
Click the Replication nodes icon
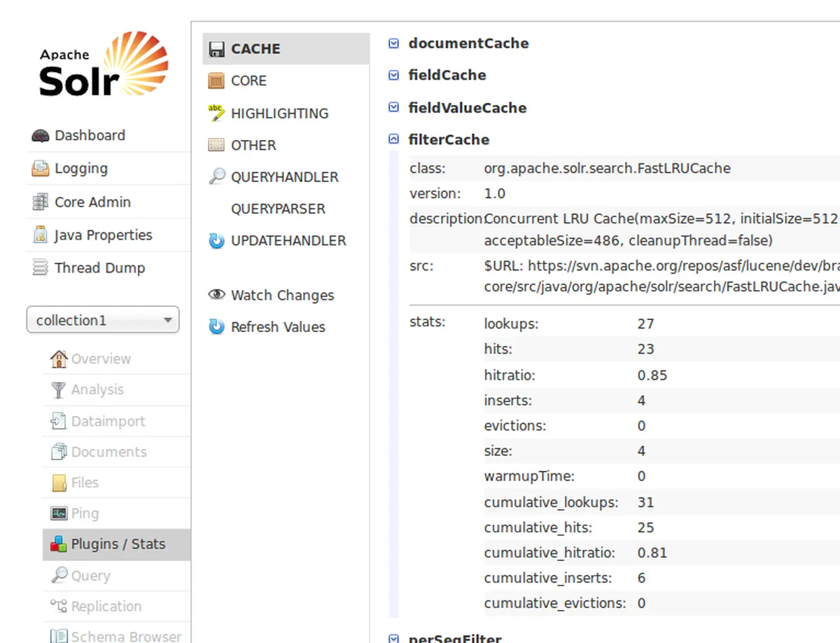tap(59, 606)
